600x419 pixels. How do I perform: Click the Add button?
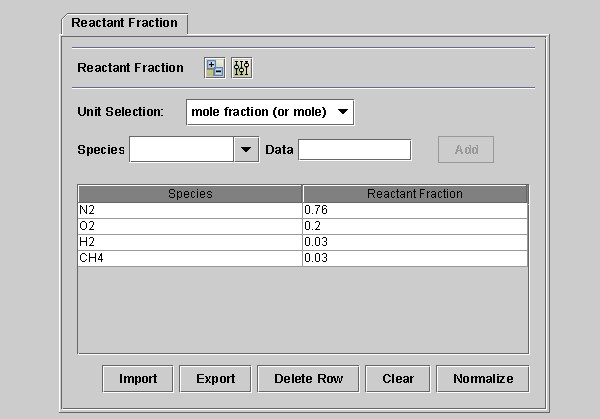(x=466, y=150)
